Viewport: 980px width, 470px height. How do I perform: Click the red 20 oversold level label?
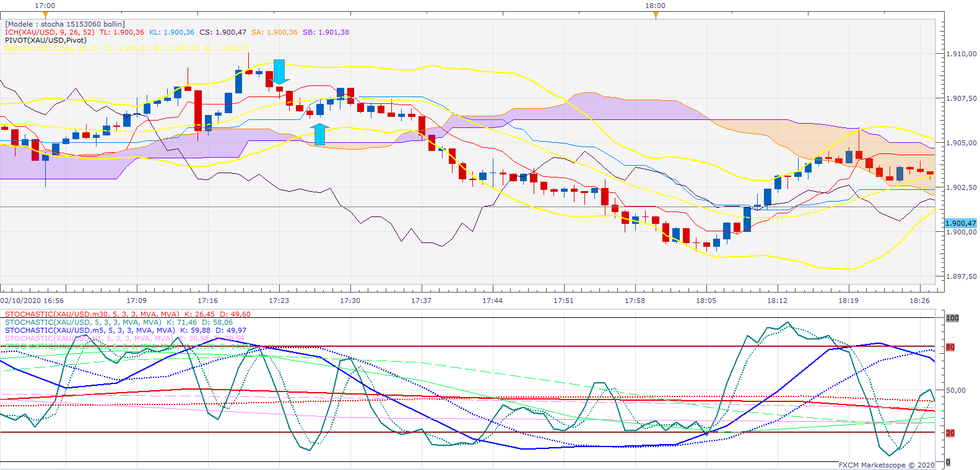pyautogui.click(x=950, y=433)
